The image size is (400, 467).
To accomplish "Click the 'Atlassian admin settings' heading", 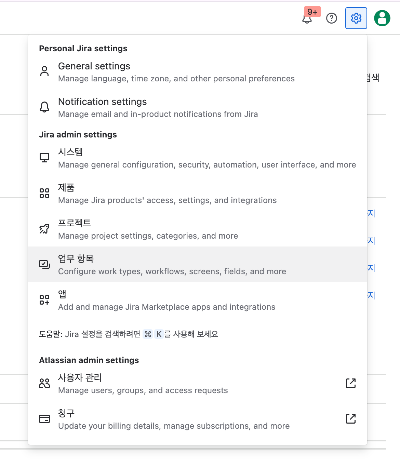I will tap(89, 360).
